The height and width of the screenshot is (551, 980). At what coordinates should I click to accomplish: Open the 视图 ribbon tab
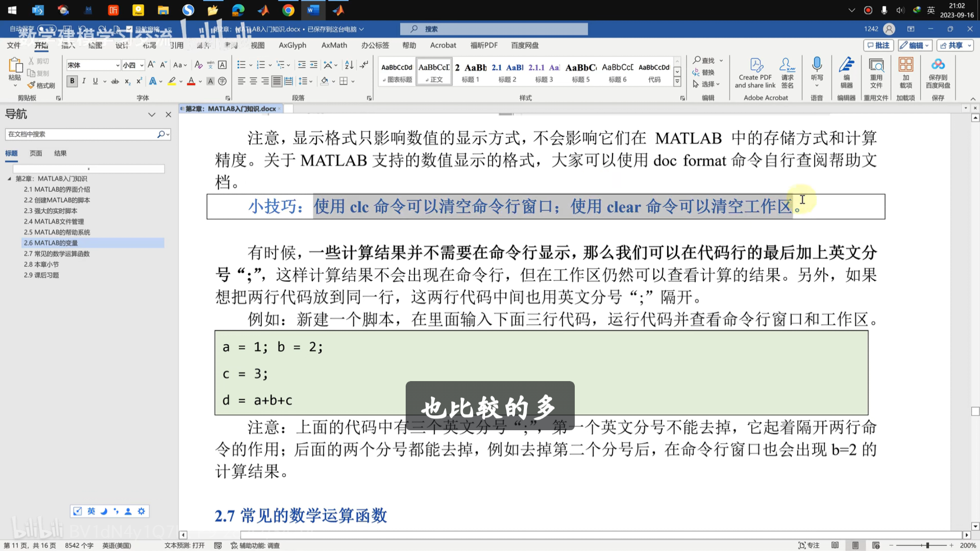257,45
